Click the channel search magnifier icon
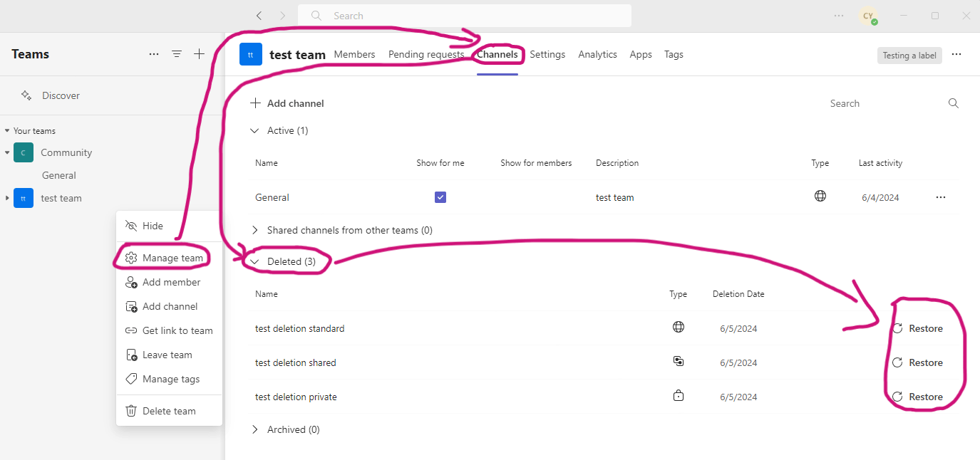The width and height of the screenshot is (980, 460). click(x=954, y=103)
